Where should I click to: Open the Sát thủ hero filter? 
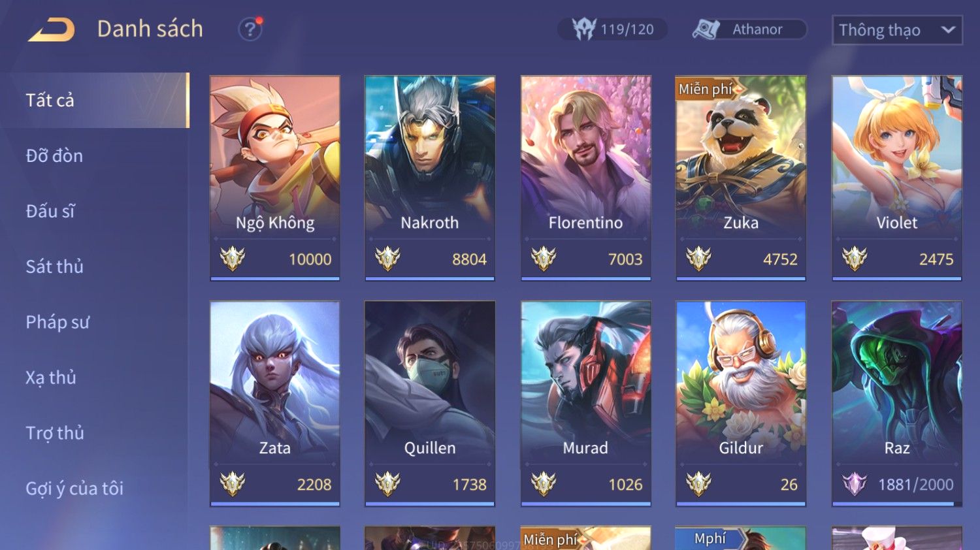pyautogui.click(x=54, y=267)
